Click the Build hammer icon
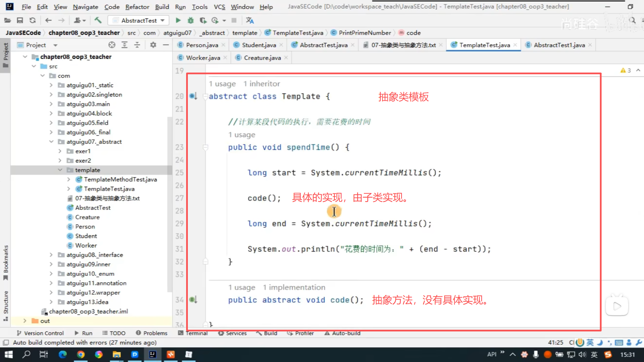This screenshot has height=362, width=644. (x=98, y=20)
